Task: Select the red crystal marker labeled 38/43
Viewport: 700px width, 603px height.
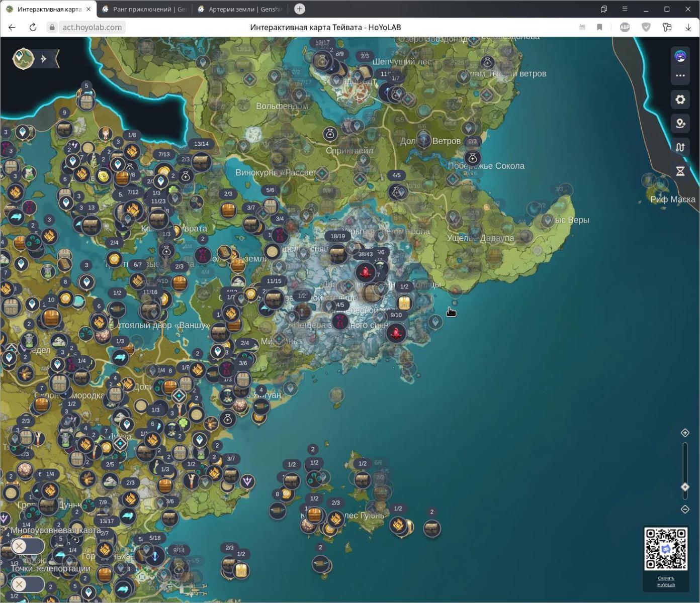Action: 366,272
